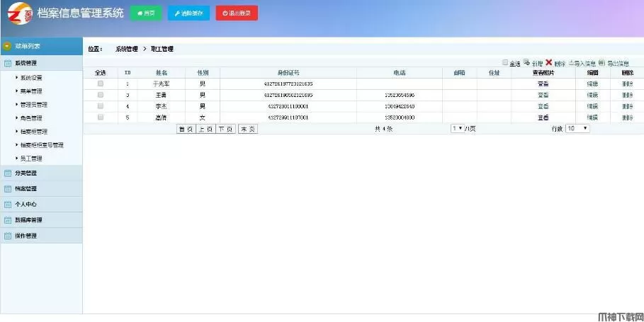
Task: Click the export info (导出信息) icon
Action: [x=601, y=62]
